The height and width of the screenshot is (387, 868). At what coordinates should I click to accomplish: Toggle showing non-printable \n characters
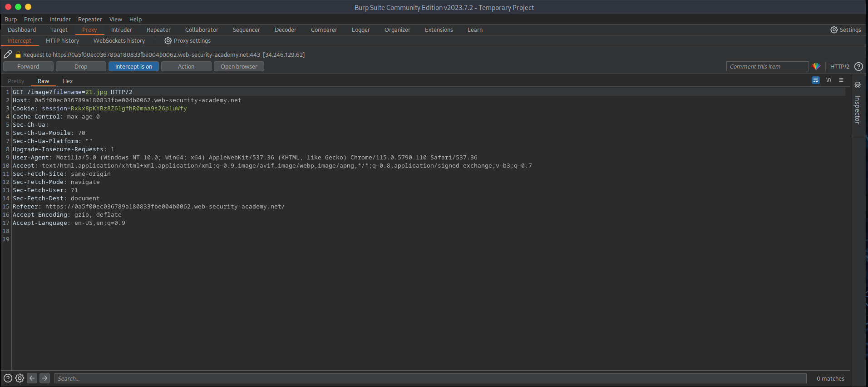829,80
